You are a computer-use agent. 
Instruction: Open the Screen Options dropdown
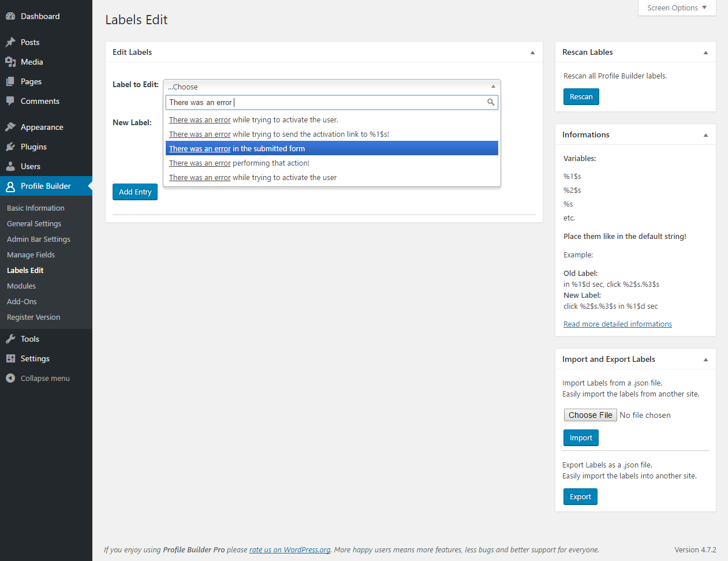[677, 8]
